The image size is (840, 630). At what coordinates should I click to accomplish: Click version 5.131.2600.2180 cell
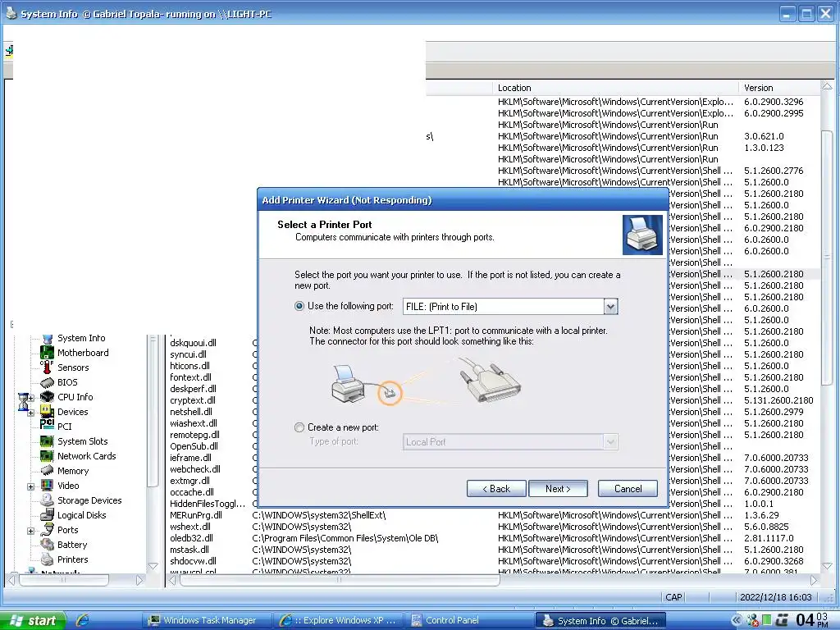tap(778, 400)
